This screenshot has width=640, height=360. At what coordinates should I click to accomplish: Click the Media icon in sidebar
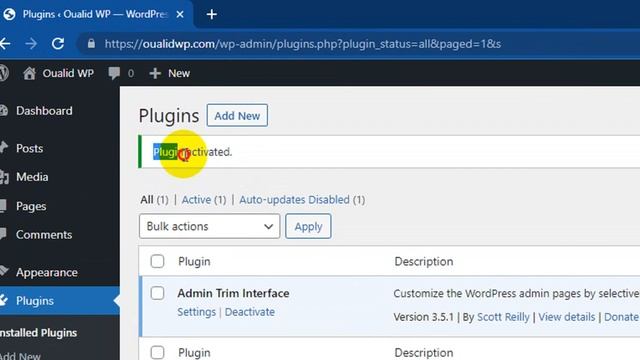[4, 177]
